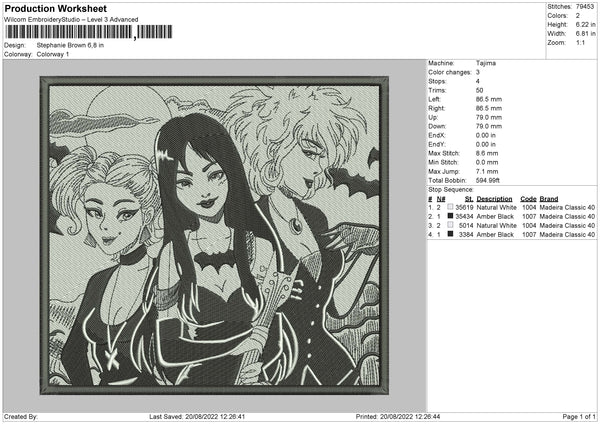Click the black swatch beside 3384
Viewport: 600px width, 424px height.
click(450, 234)
